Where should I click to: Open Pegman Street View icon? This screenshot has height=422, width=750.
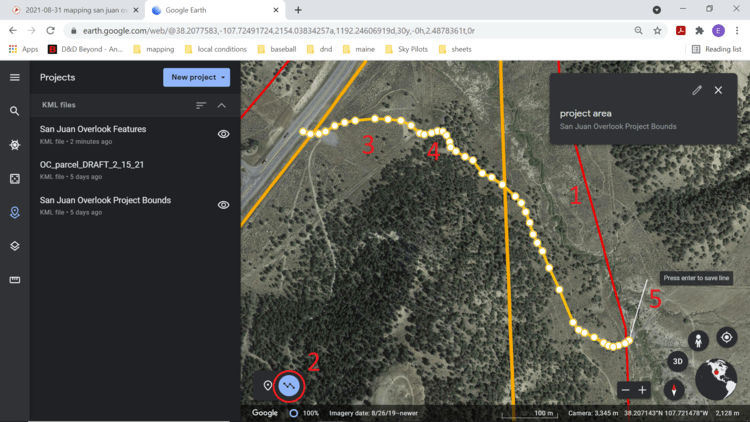click(698, 340)
